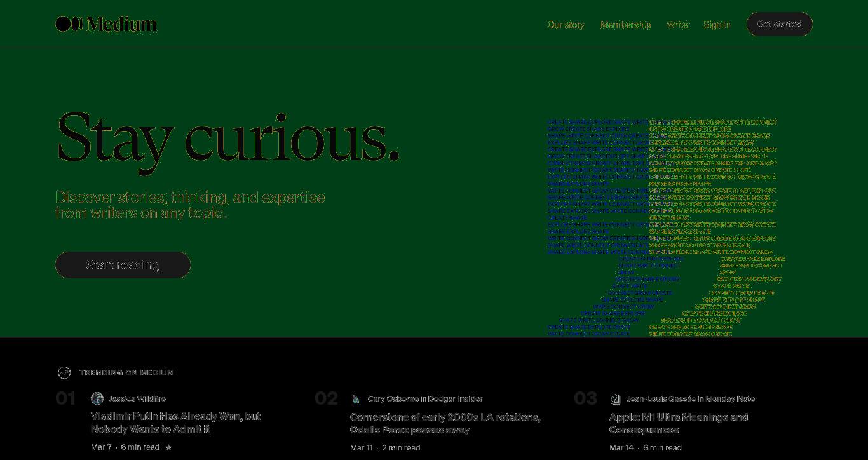This screenshot has width=868, height=460.
Task: Open Jean-Louis Gassée in Monday Note
Action: (691, 399)
